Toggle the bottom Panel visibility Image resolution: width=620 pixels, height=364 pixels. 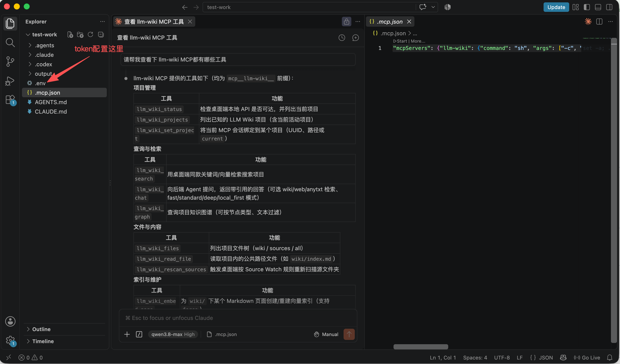(598, 7)
